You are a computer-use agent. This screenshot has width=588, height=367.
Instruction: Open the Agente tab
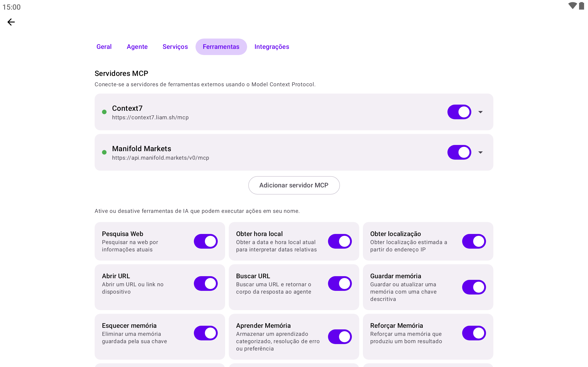pyautogui.click(x=137, y=47)
